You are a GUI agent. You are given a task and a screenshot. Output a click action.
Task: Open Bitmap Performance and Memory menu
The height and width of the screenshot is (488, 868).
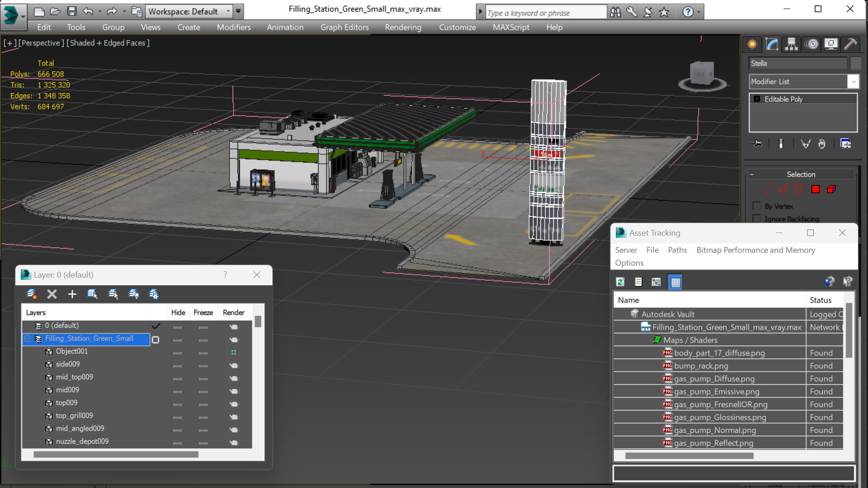[755, 250]
